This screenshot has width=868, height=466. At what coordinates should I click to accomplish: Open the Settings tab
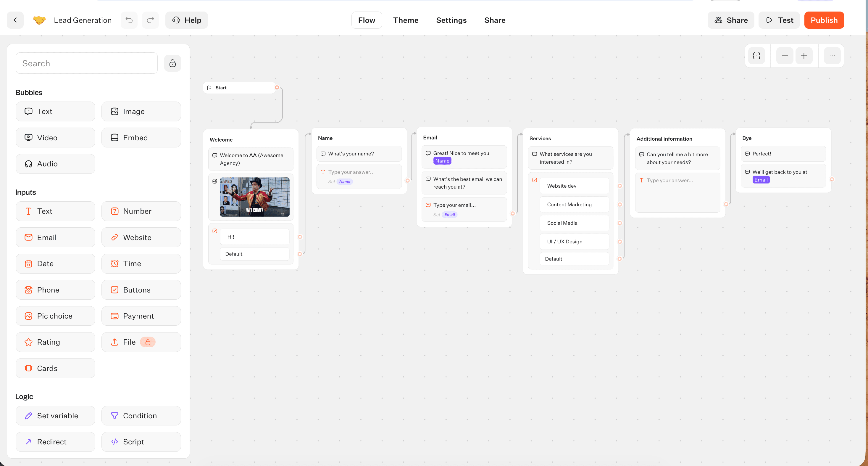click(x=451, y=20)
